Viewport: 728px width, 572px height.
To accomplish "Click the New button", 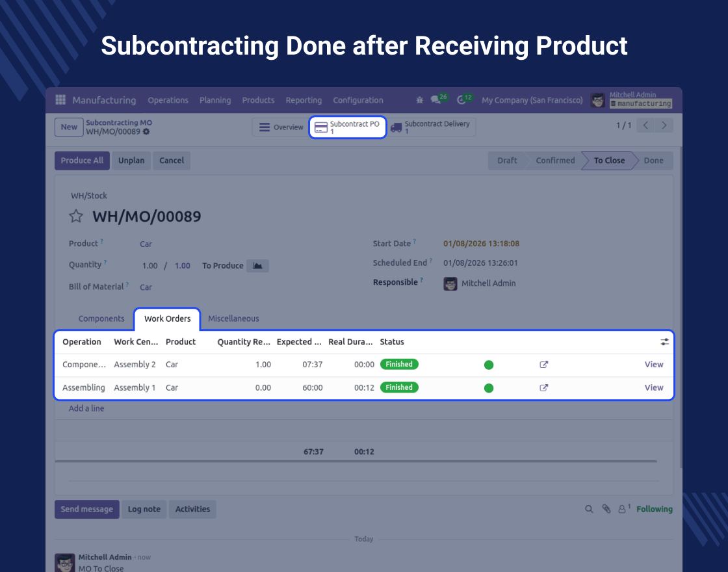I will click(x=69, y=127).
